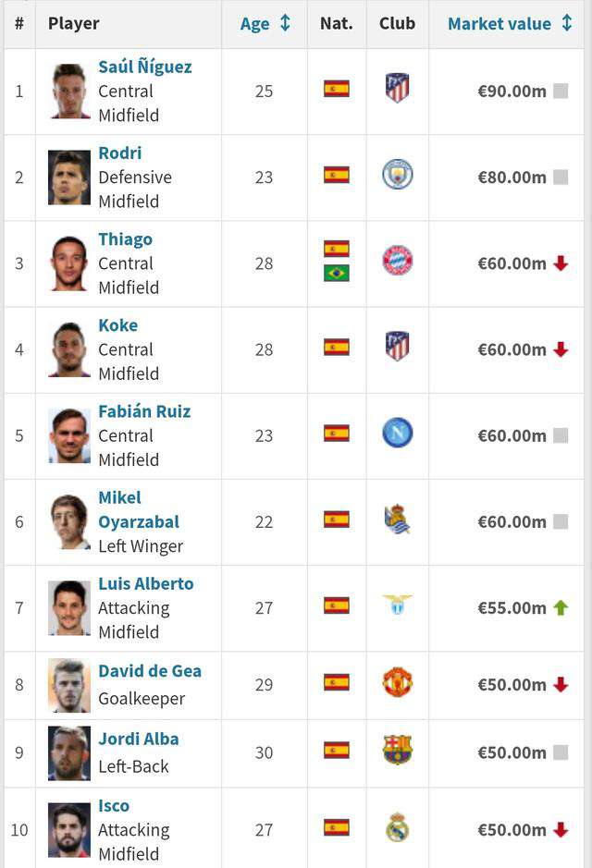Click the FC Barcelona club crest
The image size is (592, 868).
(x=398, y=750)
